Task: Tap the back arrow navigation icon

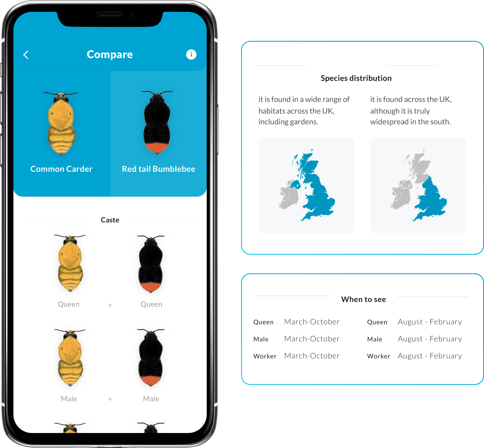Action: [34, 55]
